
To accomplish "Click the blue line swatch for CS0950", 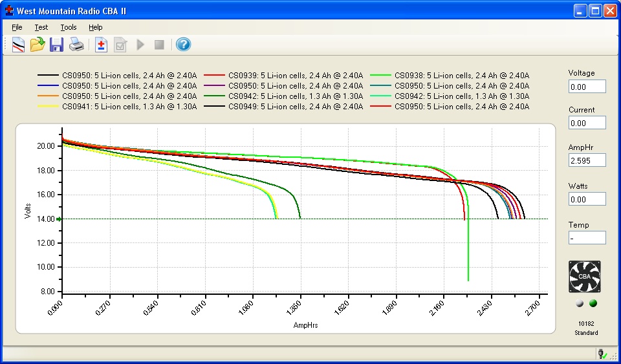I will [49, 86].
